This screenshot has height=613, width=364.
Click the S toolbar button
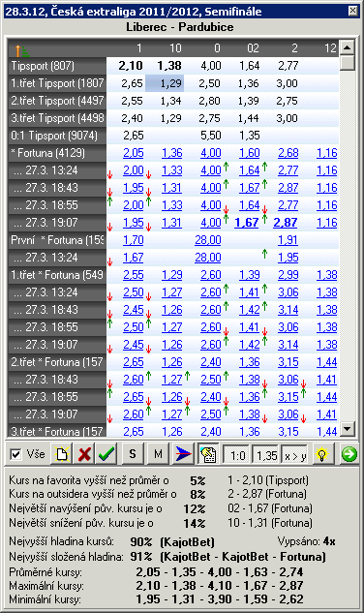click(x=133, y=454)
